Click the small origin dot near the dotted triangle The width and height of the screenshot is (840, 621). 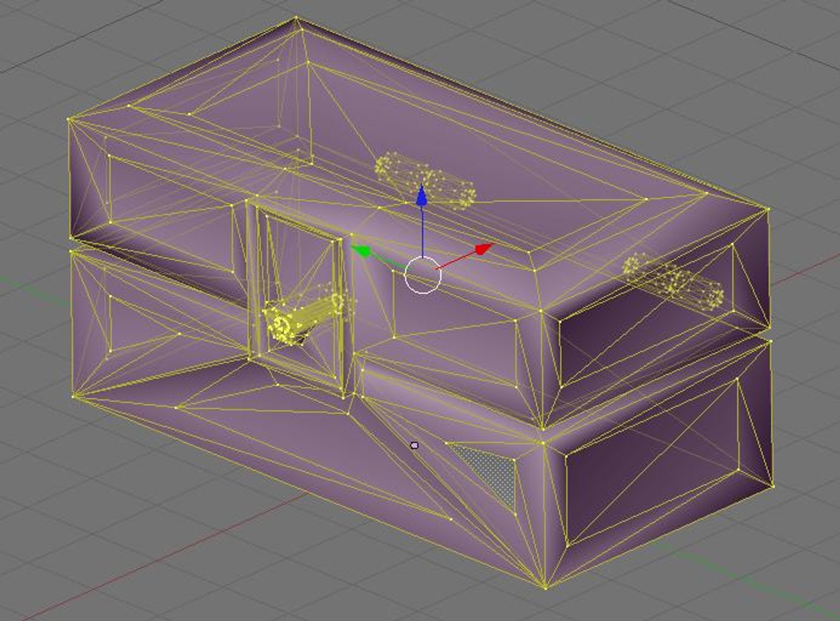(415, 445)
